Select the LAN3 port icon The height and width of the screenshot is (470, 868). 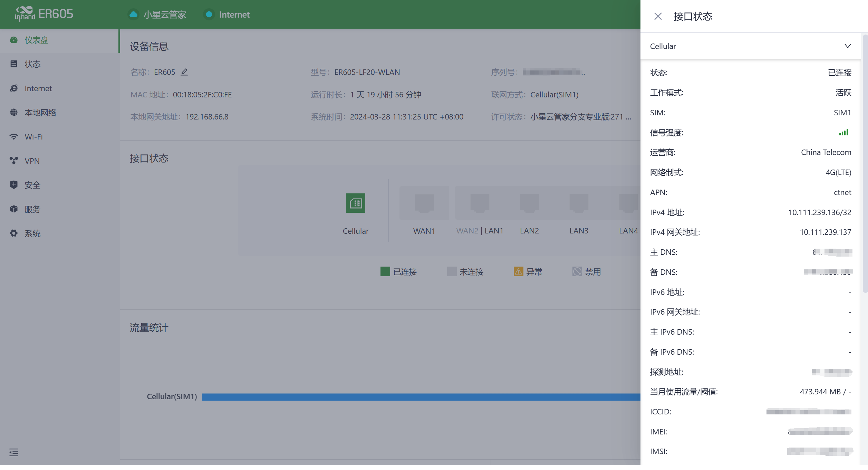(x=579, y=203)
